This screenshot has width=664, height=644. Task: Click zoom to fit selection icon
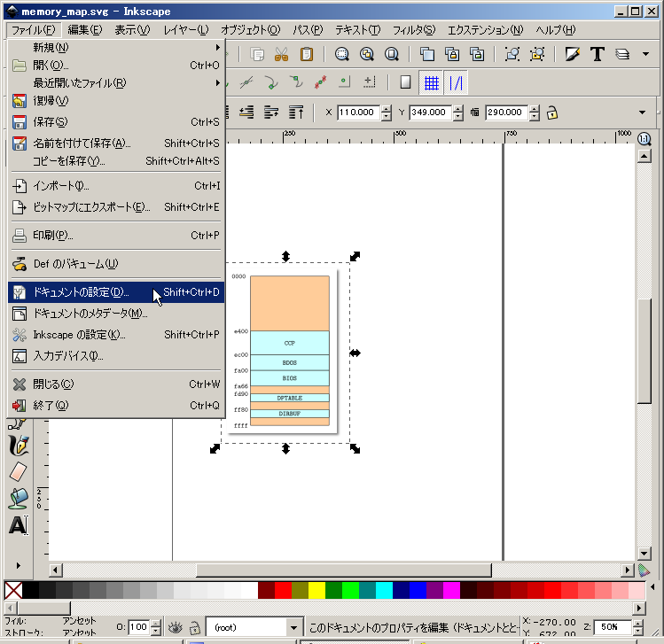(x=341, y=54)
